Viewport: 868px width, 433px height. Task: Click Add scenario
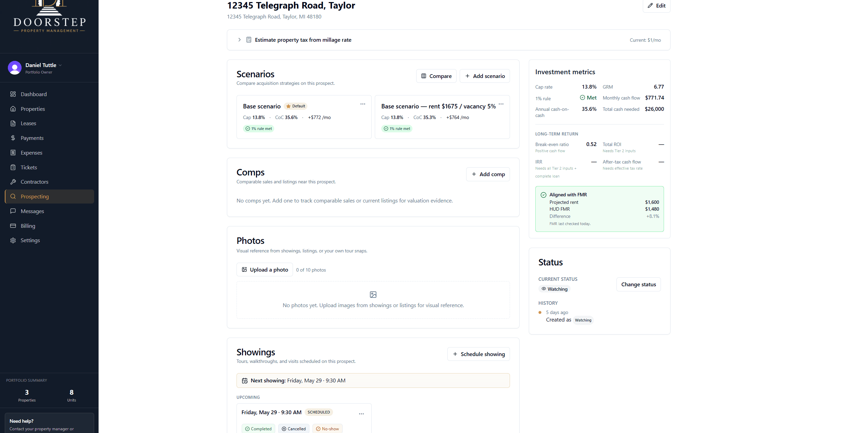point(485,76)
